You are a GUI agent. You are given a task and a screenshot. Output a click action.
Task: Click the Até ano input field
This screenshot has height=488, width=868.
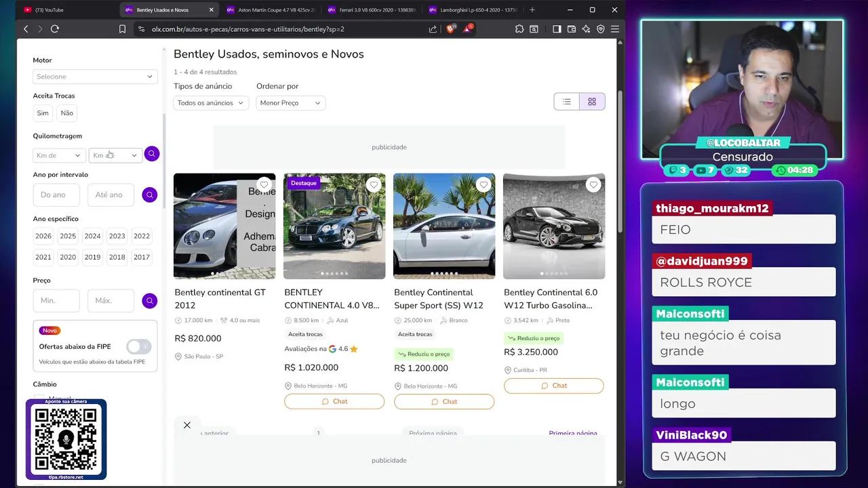click(x=111, y=195)
